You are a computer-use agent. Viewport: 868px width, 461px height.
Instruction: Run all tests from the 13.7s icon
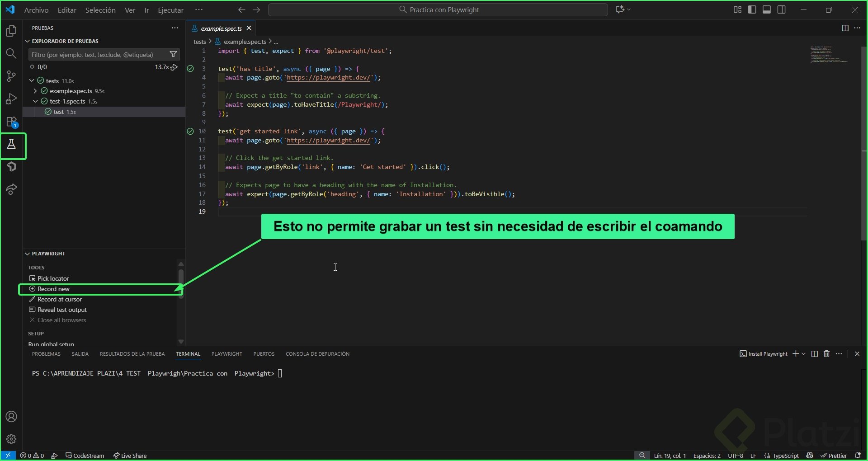(174, 67)
